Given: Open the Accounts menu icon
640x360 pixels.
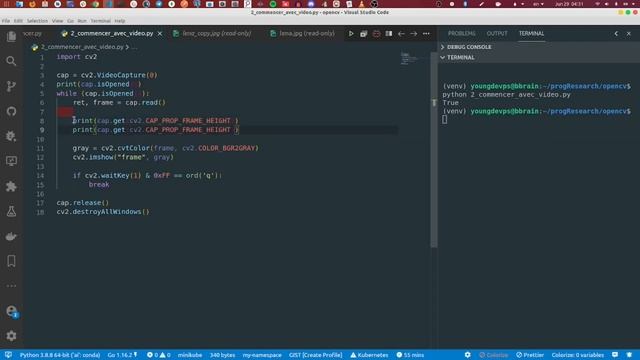Looking at the screenshot, I should click(x=11, y=311).
